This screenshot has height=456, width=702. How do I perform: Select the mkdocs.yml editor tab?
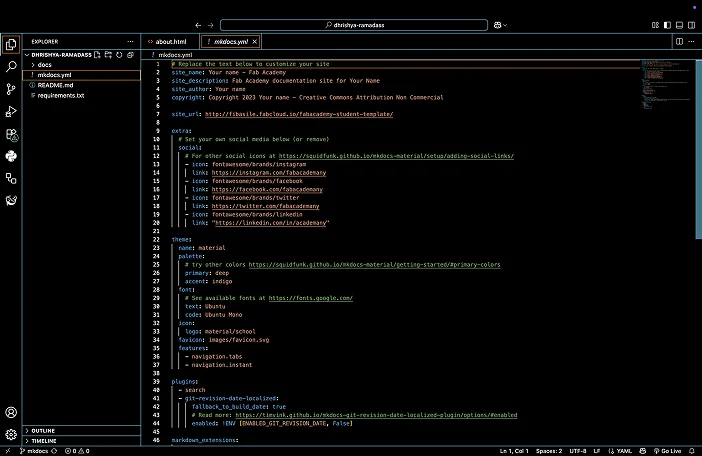(x=231, y=42)
